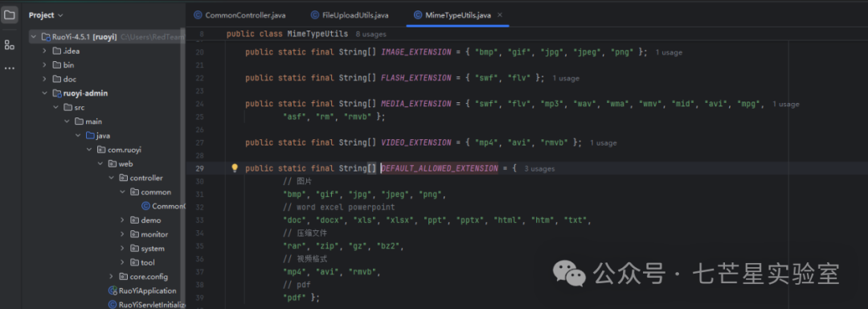Select the .idea folder icon

[x=56, y=51]
